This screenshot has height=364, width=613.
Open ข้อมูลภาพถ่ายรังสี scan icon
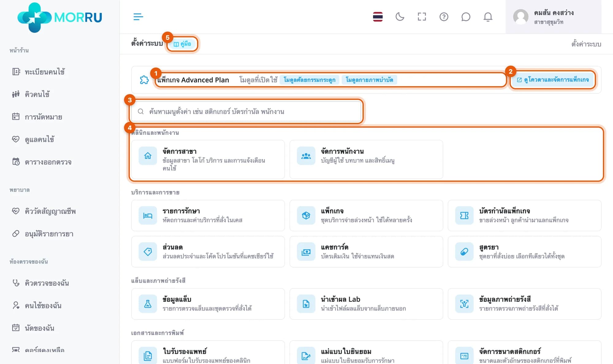464,304
